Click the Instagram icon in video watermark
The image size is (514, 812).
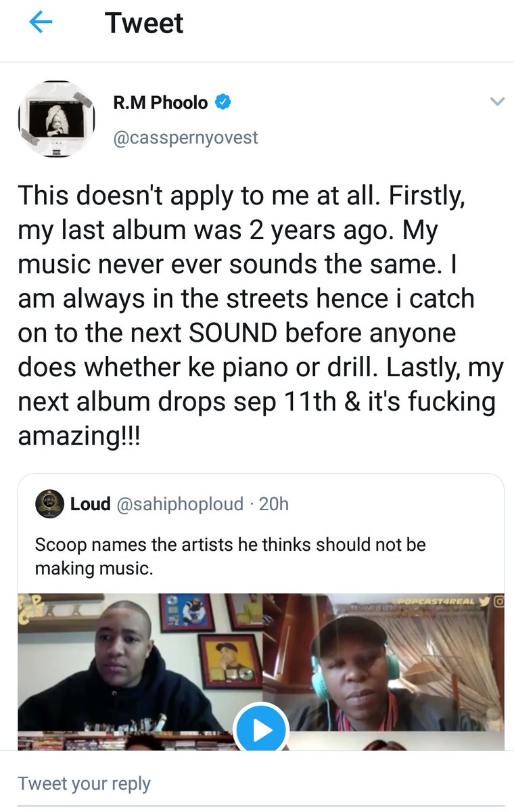click(x=498, y=601)
